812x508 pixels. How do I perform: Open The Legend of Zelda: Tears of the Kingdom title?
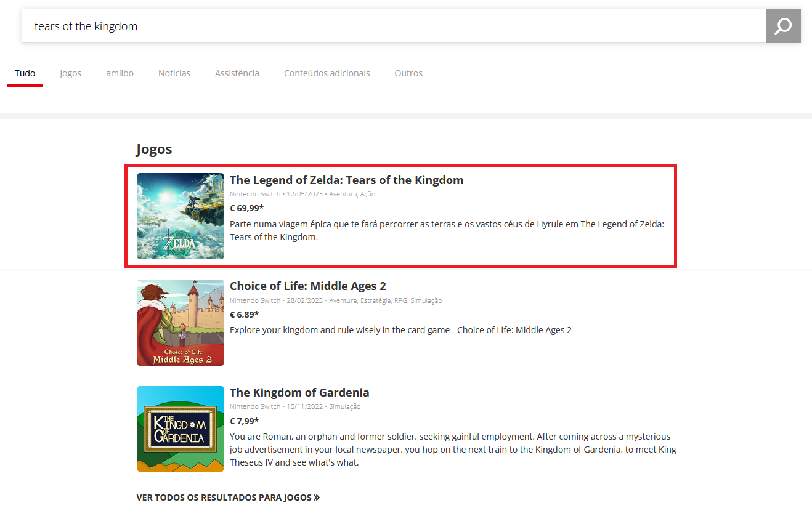[x=346, y=180]
